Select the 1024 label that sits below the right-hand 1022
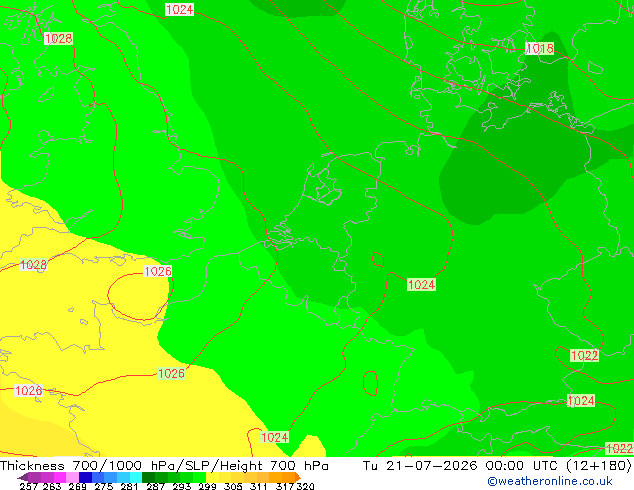This screenshot has height=490, width=634. [581, 401]
